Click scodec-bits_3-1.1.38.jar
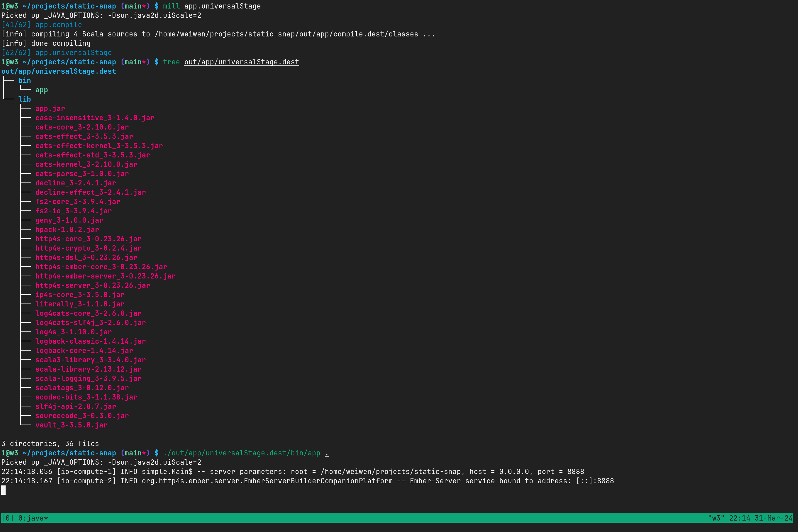 (86, 397)
